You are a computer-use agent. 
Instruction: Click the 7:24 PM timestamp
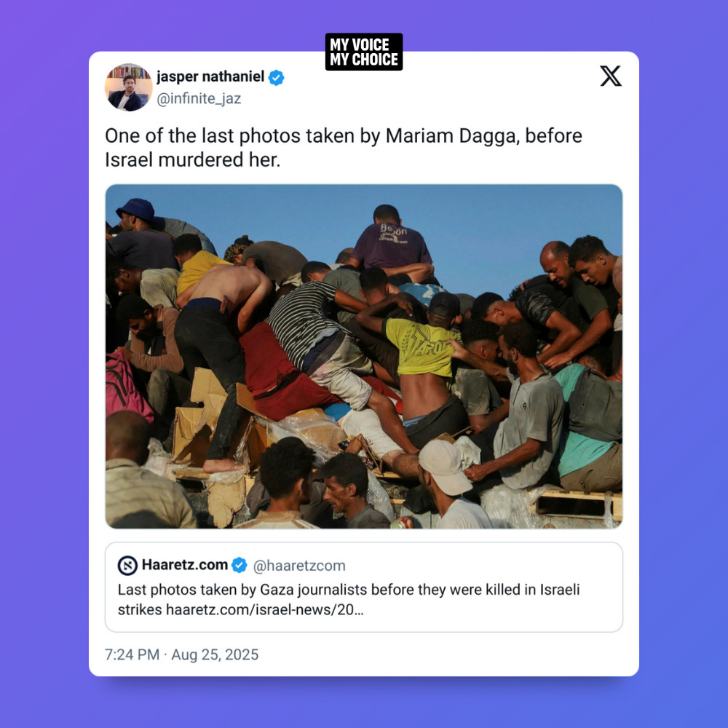(132, 654)
